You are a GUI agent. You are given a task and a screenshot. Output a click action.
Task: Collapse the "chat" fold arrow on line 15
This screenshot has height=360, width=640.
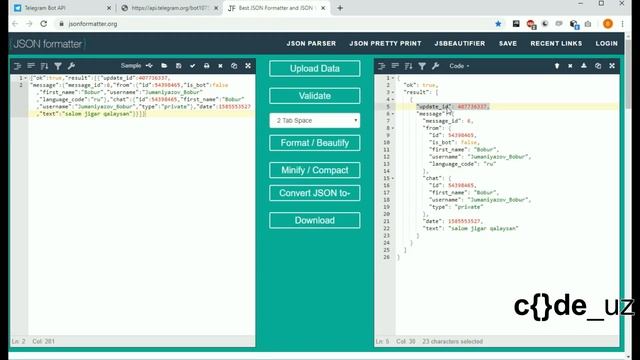point(393,178)
